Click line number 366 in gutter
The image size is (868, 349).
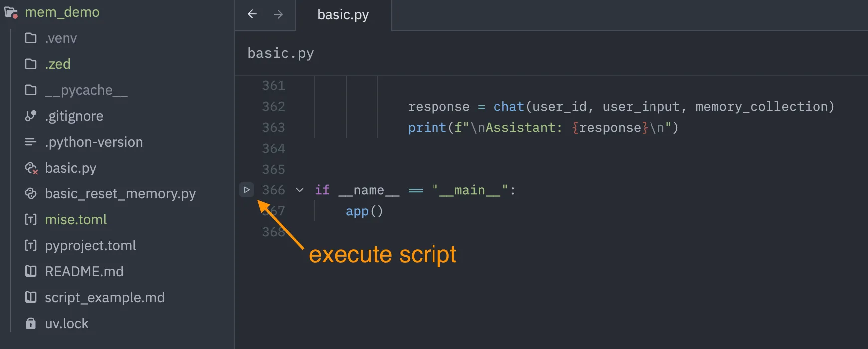[274, 190]
